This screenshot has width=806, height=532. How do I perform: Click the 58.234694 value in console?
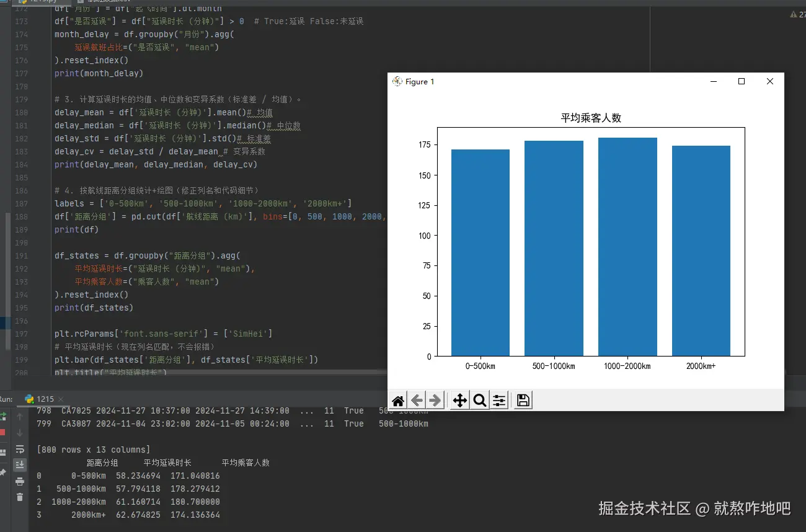(x=138, y=476)
